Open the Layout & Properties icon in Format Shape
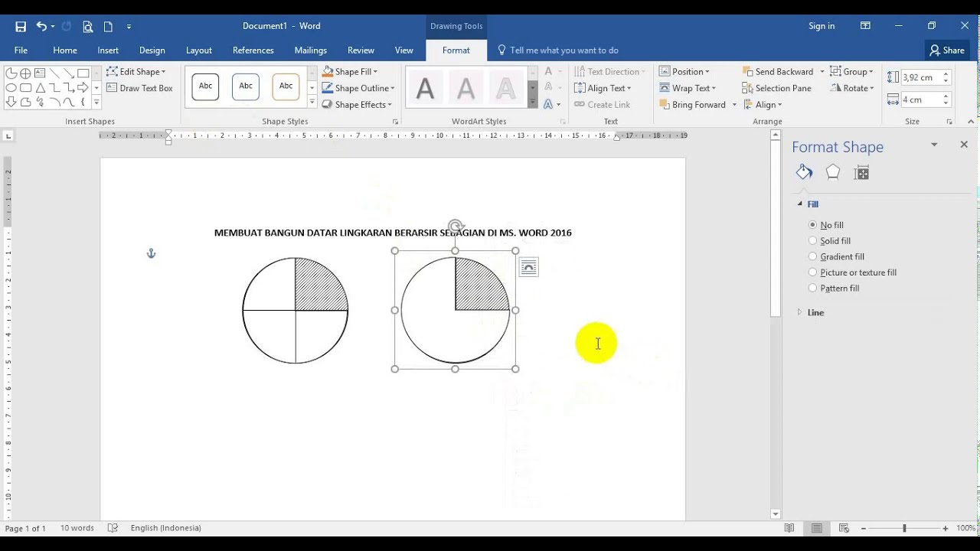 pyautogui.click(x=861, y=172)
